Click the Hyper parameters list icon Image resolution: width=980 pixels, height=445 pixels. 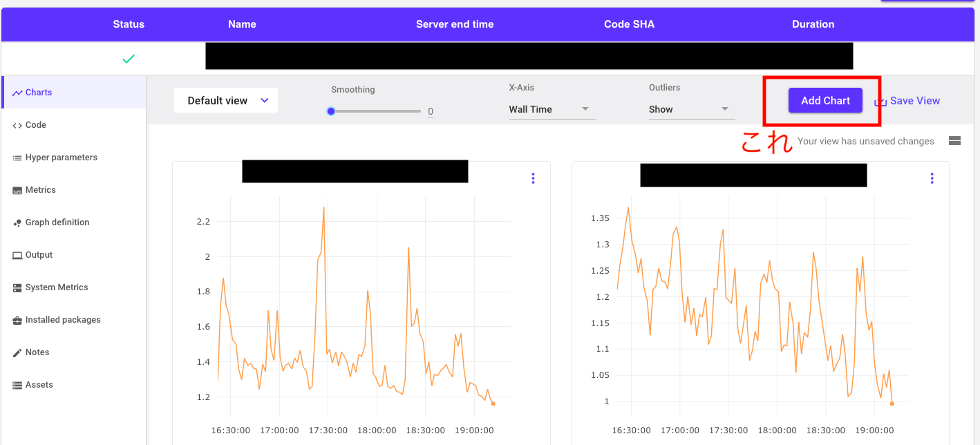pyautogui.click(x=17, y=158)
